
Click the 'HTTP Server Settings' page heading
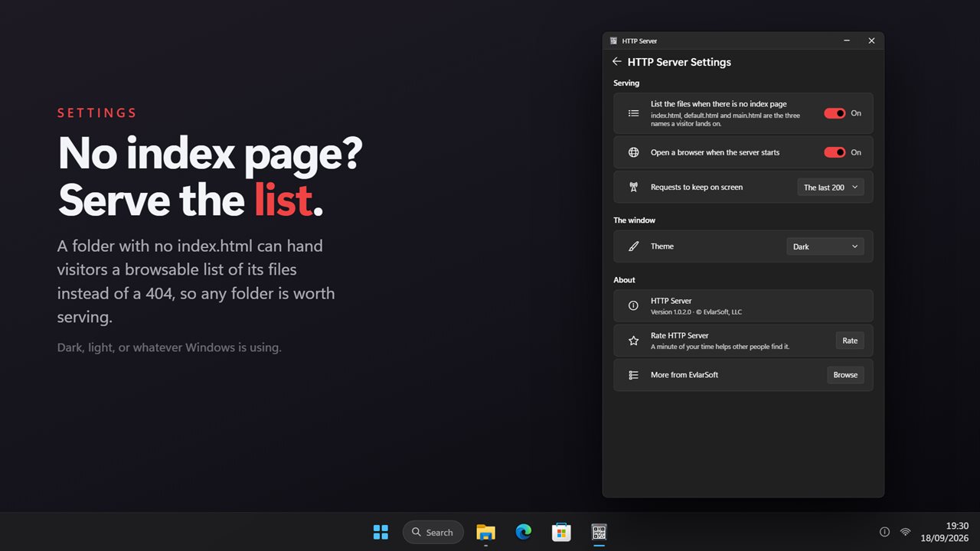[x=679, y=62]
